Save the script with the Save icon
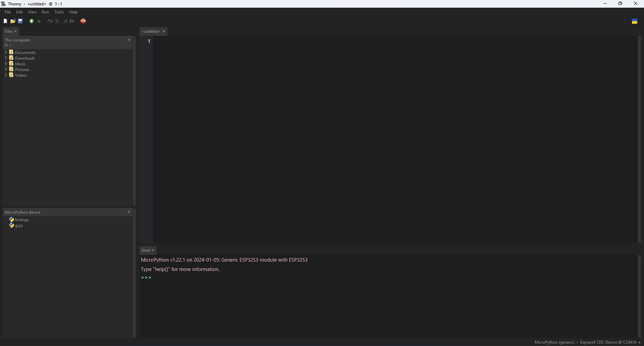 [x=20, y=21]
